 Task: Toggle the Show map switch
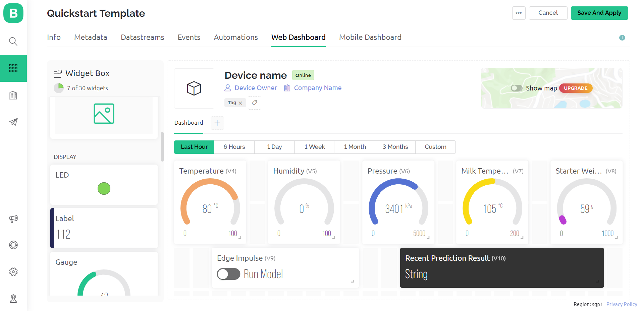tap(517, 88)
